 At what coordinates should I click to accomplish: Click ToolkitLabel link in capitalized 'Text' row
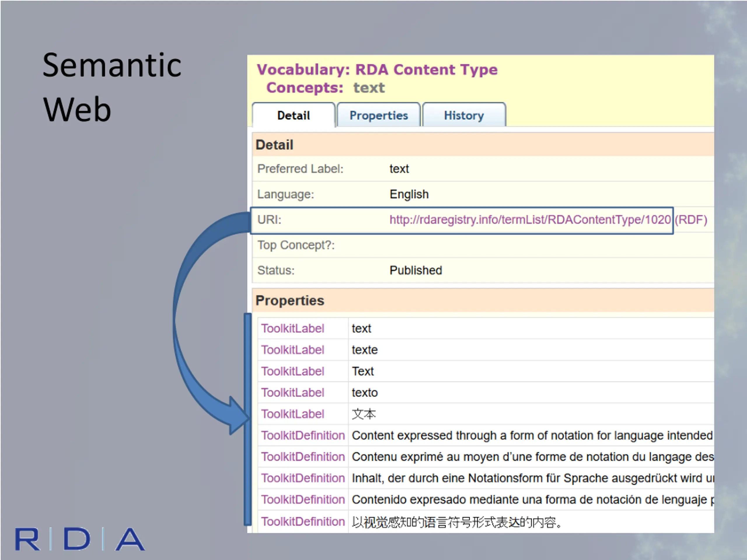coord(292,371)
